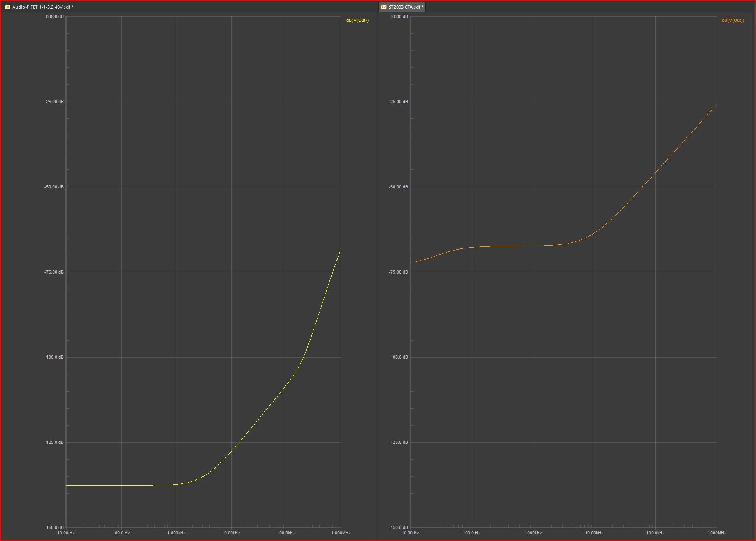
Task: Click 0.000 dB axis label in right plot
Action: click(x=399, y=16)
